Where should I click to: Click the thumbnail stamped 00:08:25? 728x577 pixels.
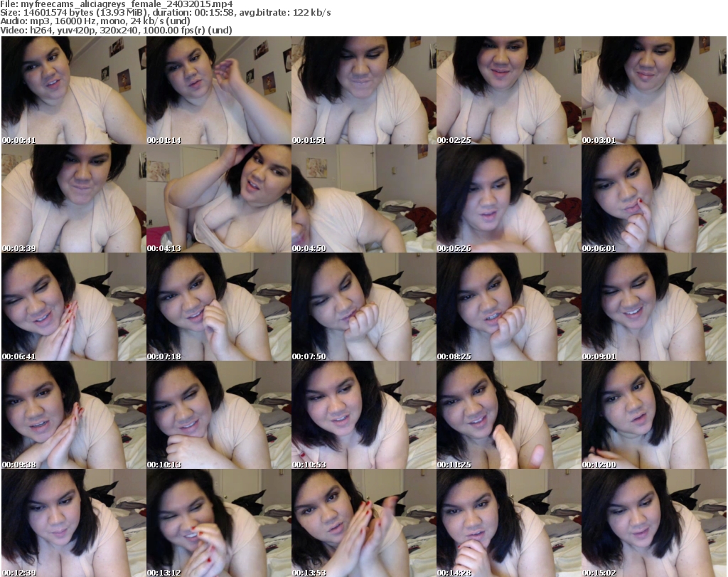pos(508,307)
